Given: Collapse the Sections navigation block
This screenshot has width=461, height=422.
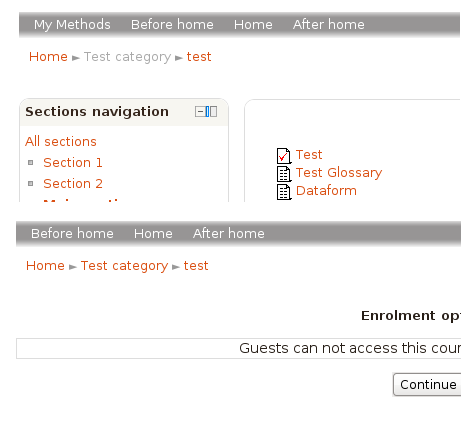Looking at the screenshot, I should click(x=200, y=112).
